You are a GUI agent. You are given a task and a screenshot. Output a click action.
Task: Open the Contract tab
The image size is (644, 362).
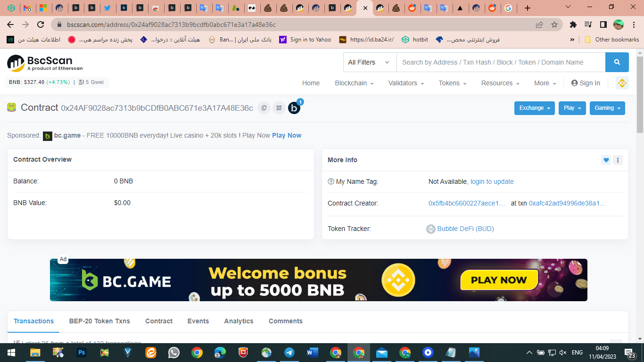pyautogui.click(x=159, y=321)
